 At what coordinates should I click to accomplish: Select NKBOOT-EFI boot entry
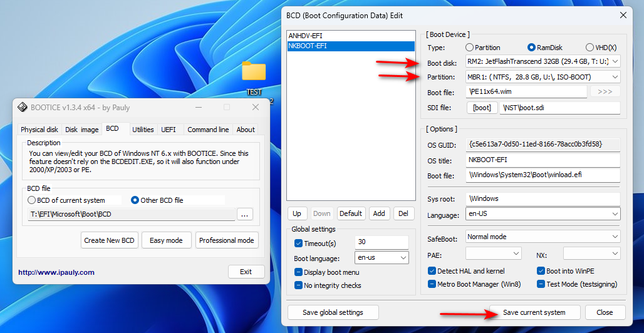pos(351,46)
